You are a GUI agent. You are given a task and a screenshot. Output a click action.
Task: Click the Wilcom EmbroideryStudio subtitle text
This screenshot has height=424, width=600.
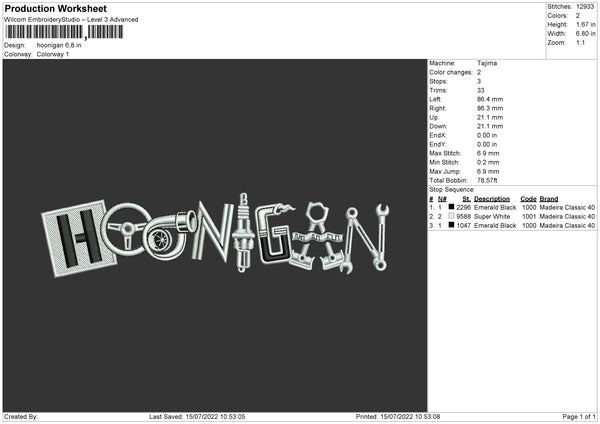71,20
